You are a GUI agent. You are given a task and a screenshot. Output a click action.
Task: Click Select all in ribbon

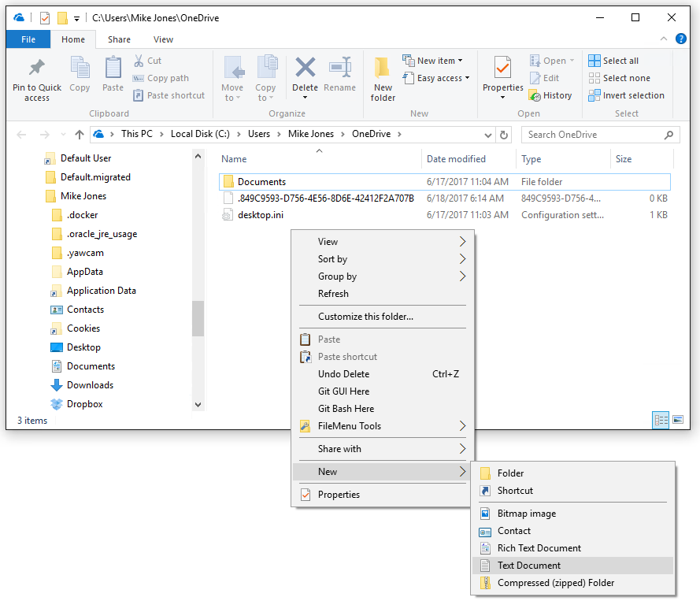pos(613,61)
